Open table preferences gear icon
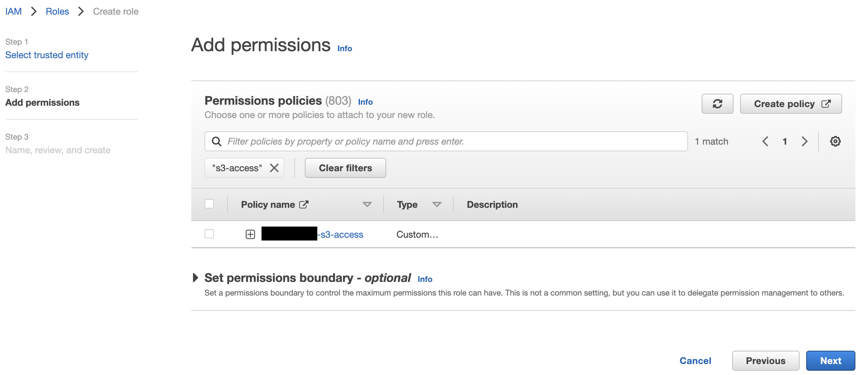 tap(835, 141)
